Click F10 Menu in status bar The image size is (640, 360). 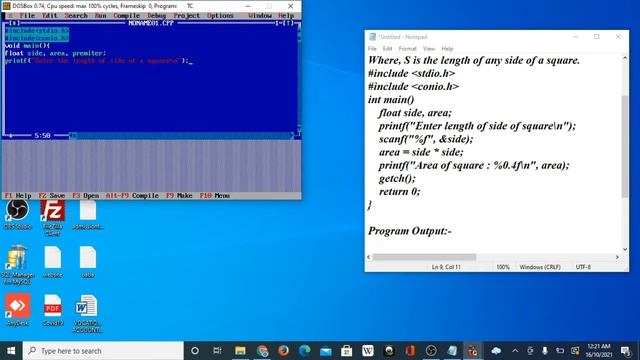tap(215, 196)
